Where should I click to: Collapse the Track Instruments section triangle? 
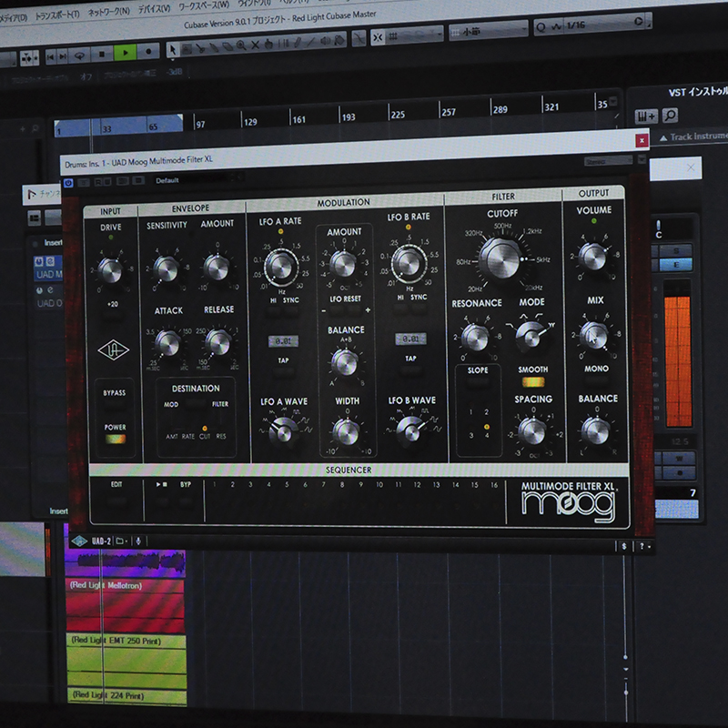[x=663, y=138]
